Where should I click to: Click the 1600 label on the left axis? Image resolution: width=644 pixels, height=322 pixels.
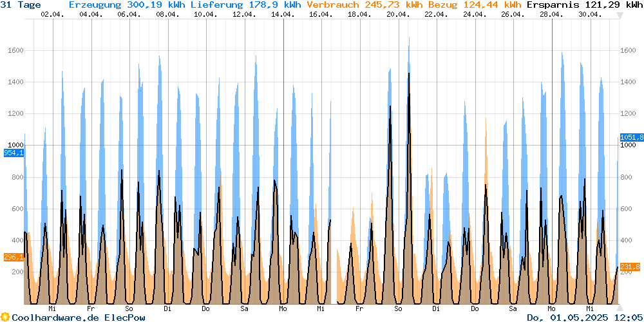(x=15, y=50)
